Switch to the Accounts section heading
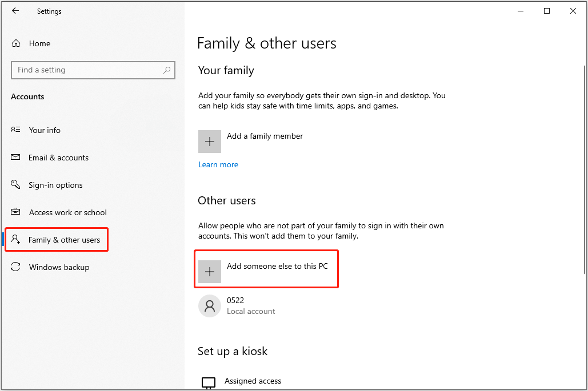The width and height of the screenshot is (588, 391). point(27,96)
